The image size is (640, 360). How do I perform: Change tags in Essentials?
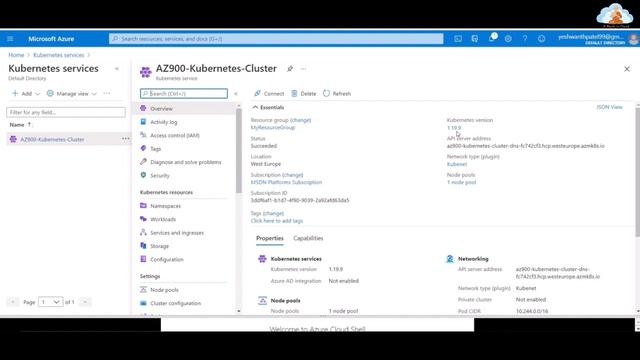pos(273,213)
